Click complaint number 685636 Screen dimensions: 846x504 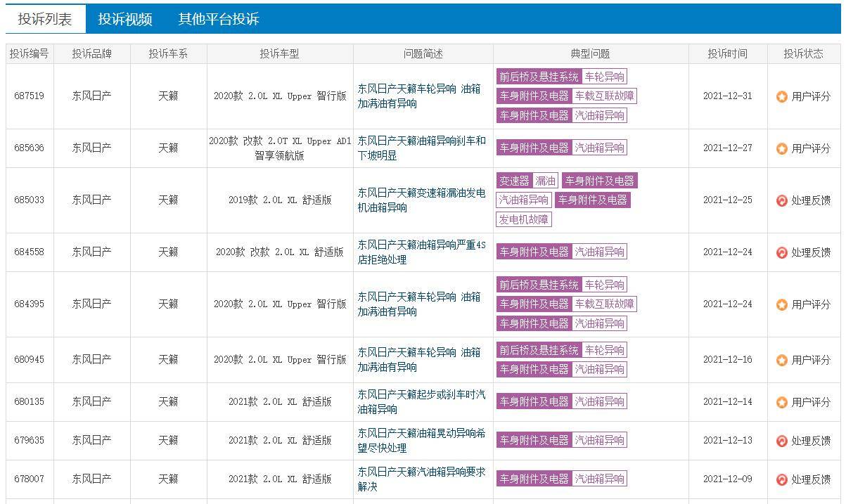[x=29, y=148]
